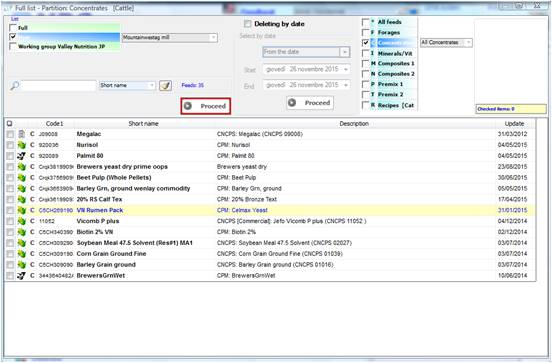Select Biotin 2% VN name
552x363 pixels.
pyautogui.click(x=95, y=232)
